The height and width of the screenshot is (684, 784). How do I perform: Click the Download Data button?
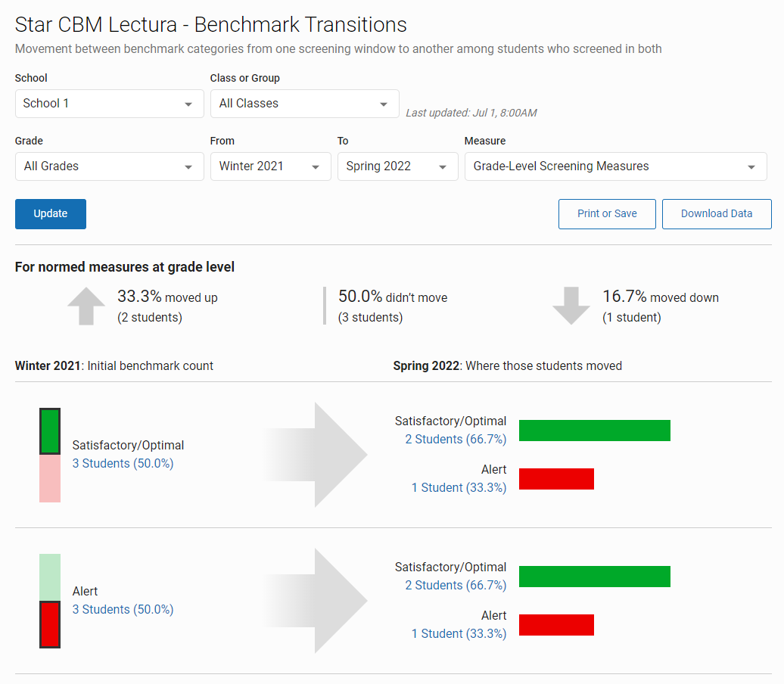(x=717, y=214)
